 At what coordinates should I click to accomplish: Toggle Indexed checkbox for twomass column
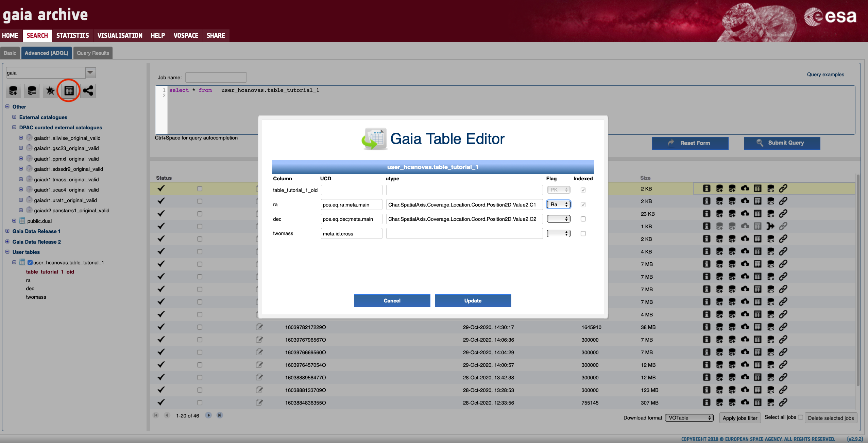583,233
